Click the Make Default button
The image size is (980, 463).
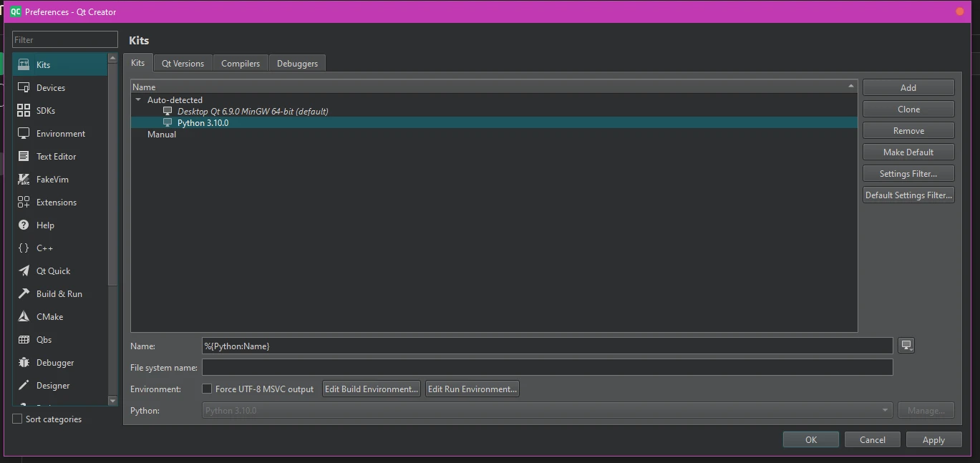[x=908, y=152]
